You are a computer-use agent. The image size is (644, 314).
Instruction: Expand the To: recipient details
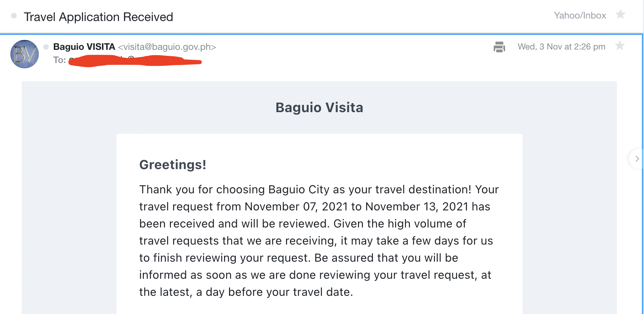click(59, 60)
